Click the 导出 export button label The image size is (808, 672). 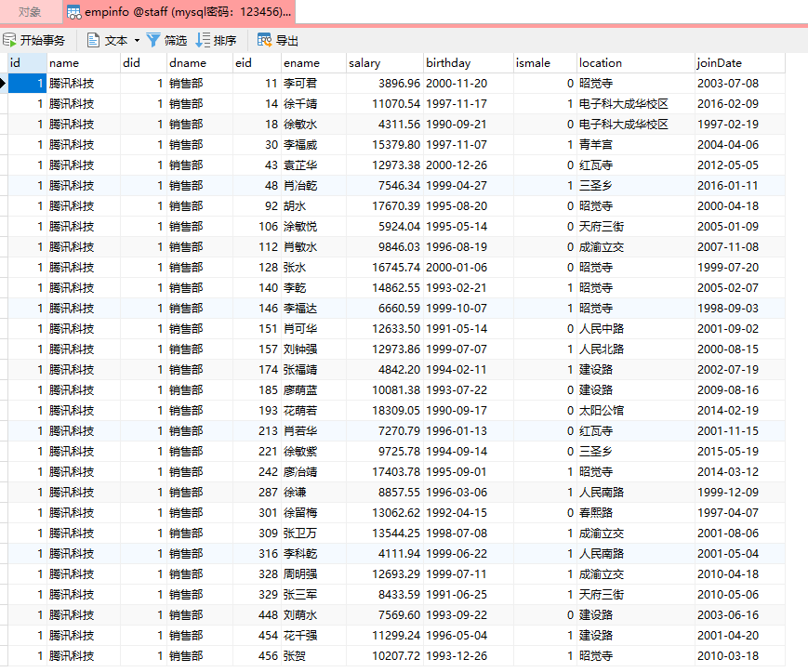287,41
